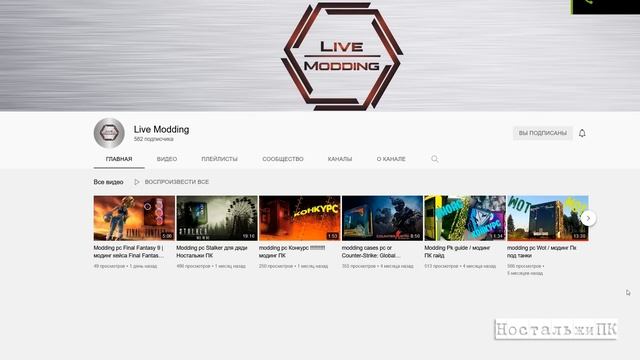The width and height of the screenshot is (640, 360).
Task: Click title 'Modding pc Final Fantasy 9'
Action: 129,251
